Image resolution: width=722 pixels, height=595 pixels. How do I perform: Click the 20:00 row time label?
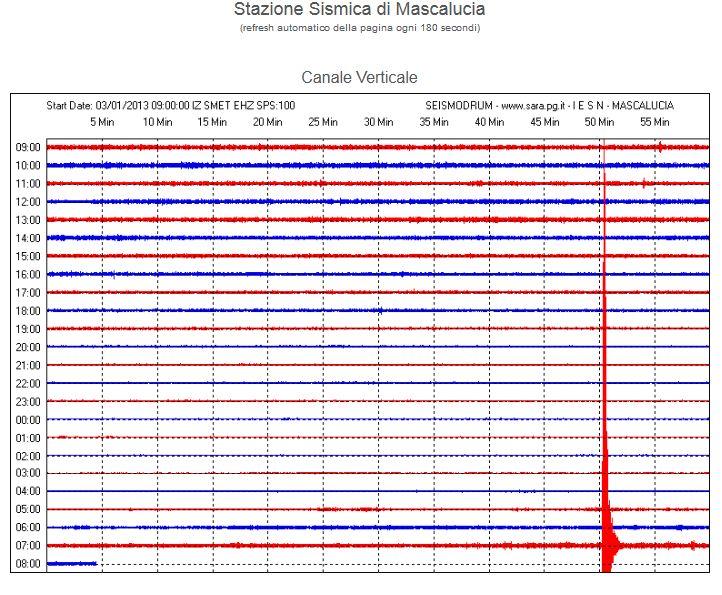click(x=28, y=347)
